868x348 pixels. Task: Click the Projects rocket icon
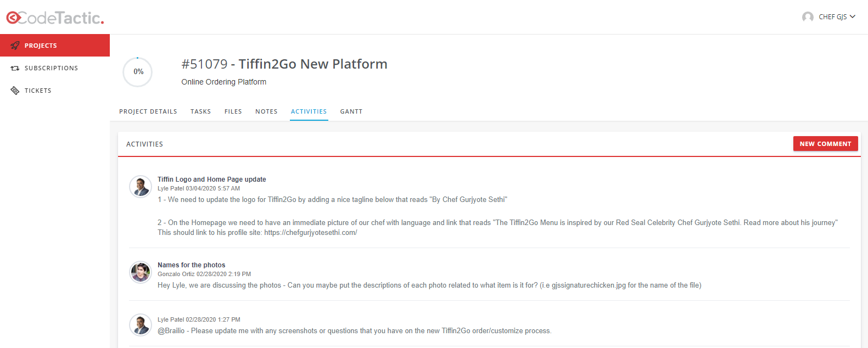click(x=15, y=46)
